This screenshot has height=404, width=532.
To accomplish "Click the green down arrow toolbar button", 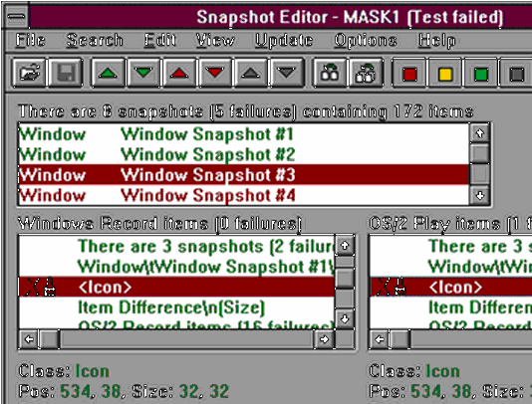I will tap(143, 74).
